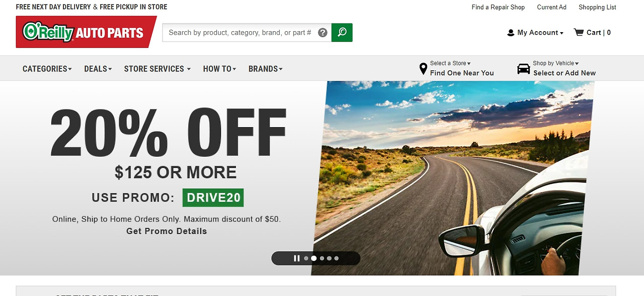Click the car icon for Shop by Vehicle
Viewport: 644px width, 296px height.
pyautogui.click(x=524, y=69)
